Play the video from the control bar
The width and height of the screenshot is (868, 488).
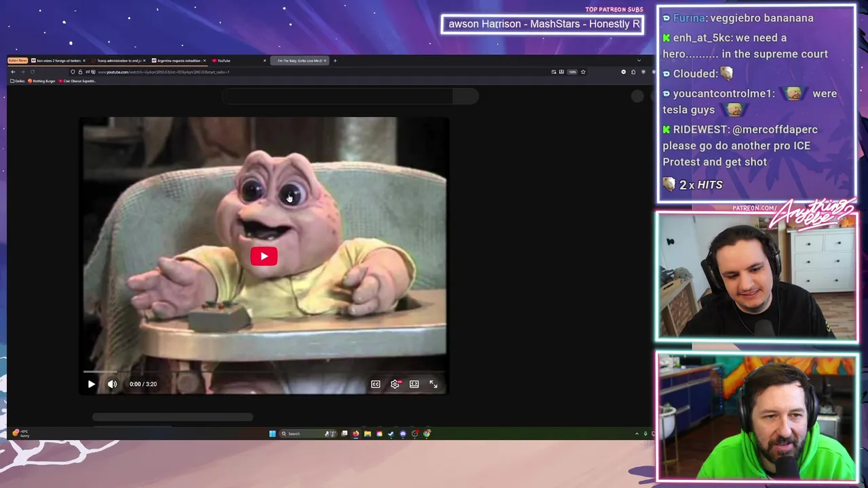pos(92,384)
